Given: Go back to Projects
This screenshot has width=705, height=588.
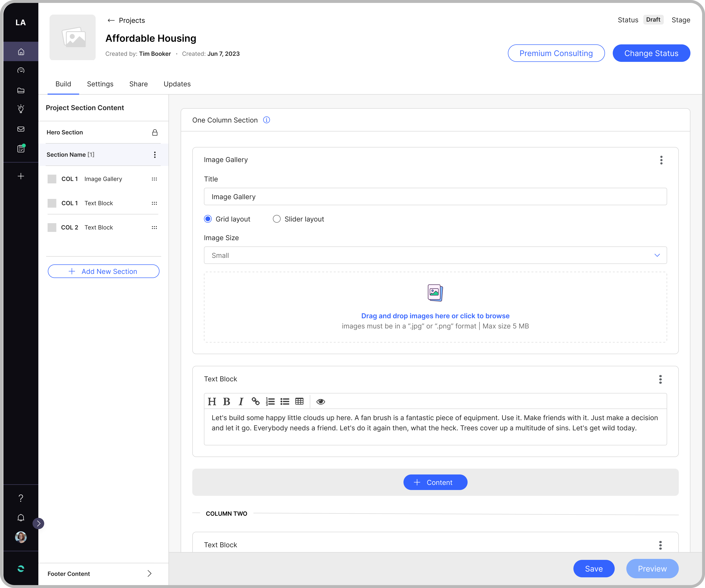Looking at the screenshot, I should [x=126, y=20].
